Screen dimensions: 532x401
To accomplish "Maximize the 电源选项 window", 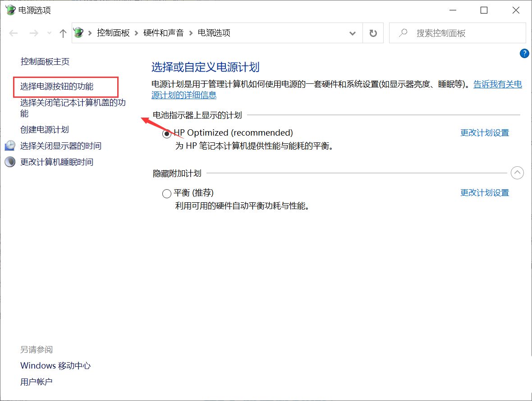I will (484, 10).
